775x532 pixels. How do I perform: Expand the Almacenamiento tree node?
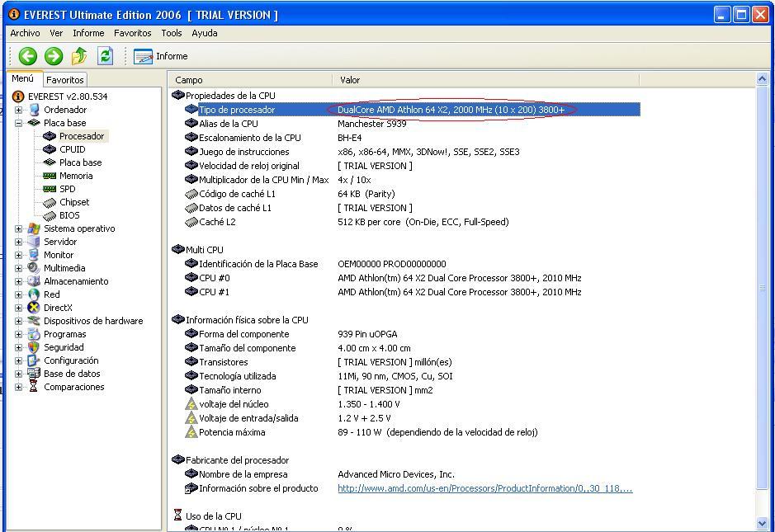pyautogui.click(x=18, y=281)
